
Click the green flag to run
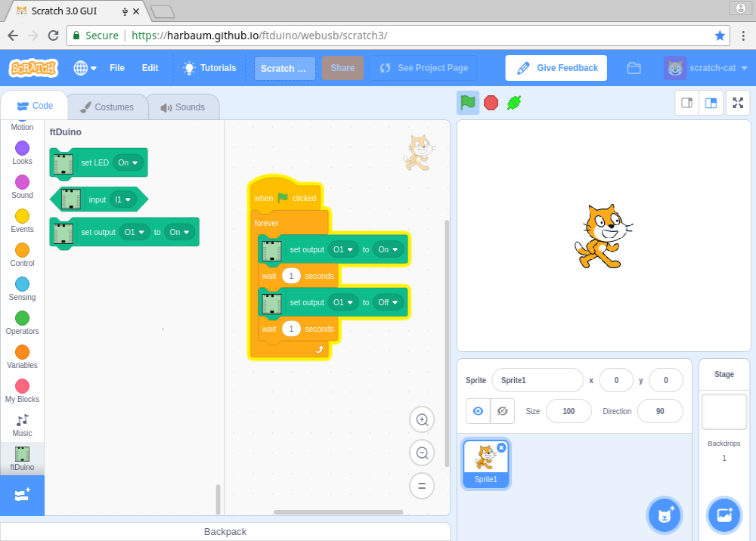pyautogui.click(x=468, y=103)
